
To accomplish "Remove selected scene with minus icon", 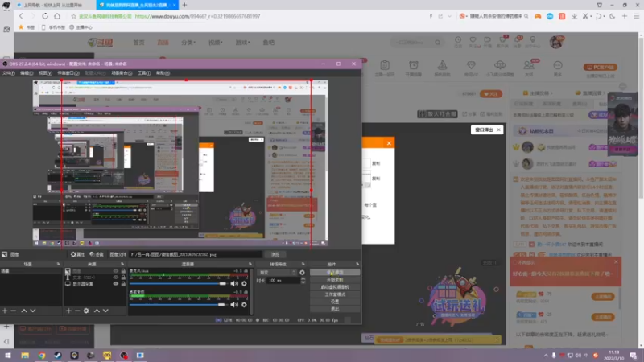I will 13,311.
